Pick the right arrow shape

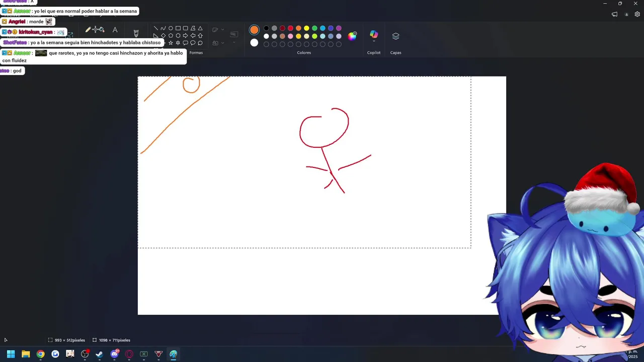coord(185,36)
